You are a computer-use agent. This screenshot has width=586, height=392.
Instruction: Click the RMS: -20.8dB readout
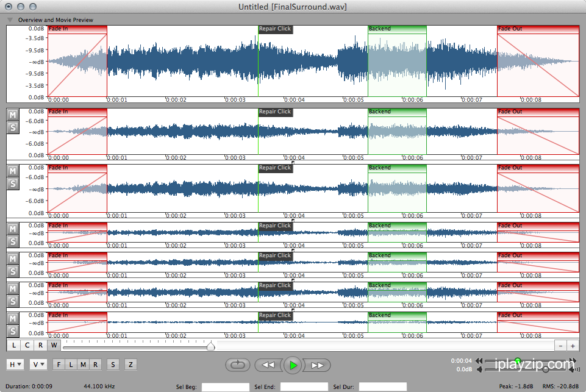click(561, 387)
